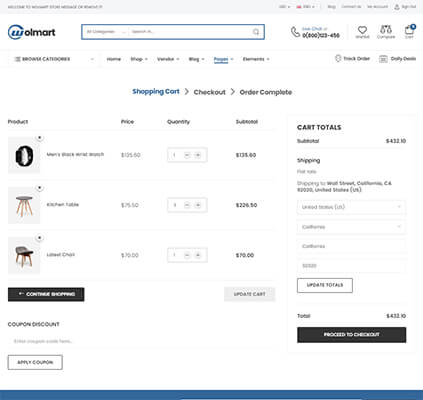
Task: Open the Compare scales icon
Action: pos(386,29)
